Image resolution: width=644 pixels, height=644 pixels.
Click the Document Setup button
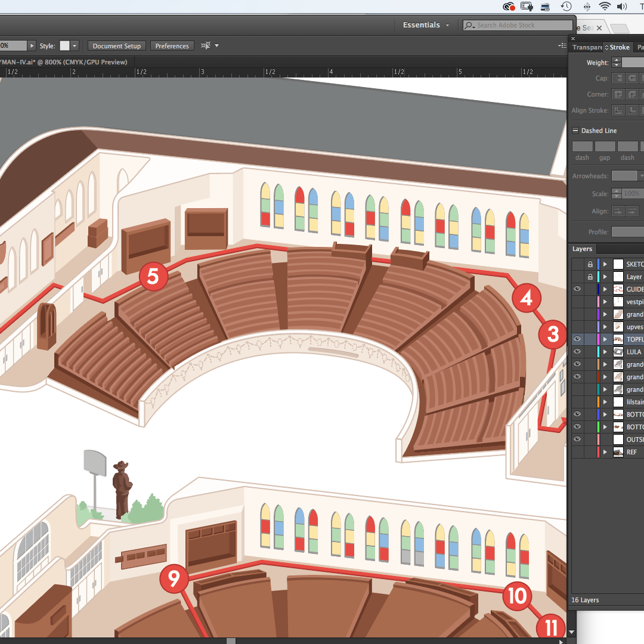tap(117, 46)
